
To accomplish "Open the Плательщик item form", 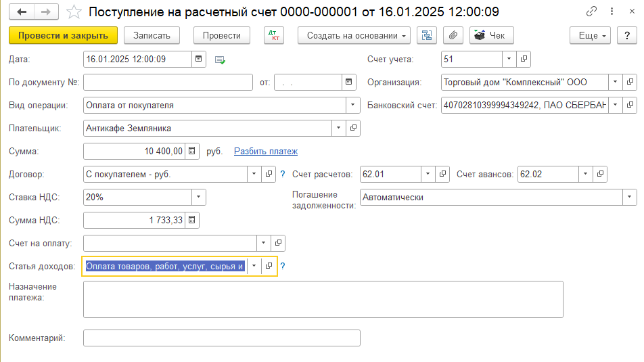I will click(353, 128).
